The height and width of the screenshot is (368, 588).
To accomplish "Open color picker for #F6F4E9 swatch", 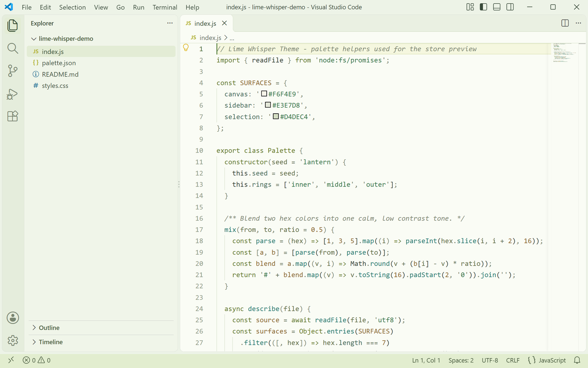I will [x=264, y=94].
